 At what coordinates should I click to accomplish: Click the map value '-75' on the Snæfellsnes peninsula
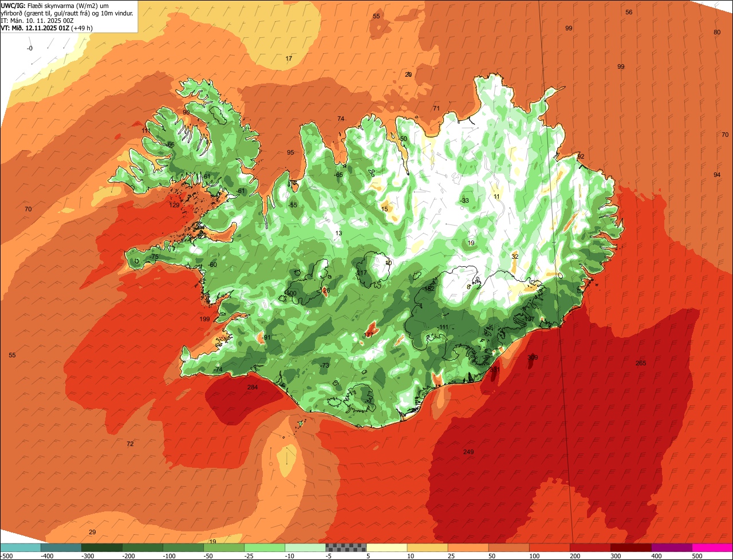click(153, 257)
